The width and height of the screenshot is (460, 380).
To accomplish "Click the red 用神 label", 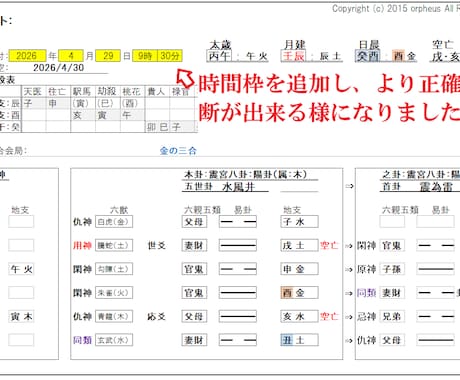I will point(82,246).
